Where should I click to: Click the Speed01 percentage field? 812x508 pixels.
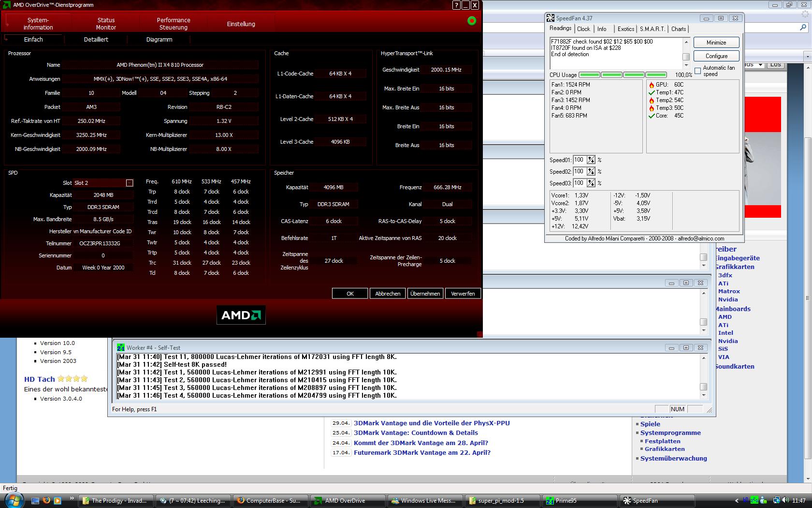tap(580, 160)
